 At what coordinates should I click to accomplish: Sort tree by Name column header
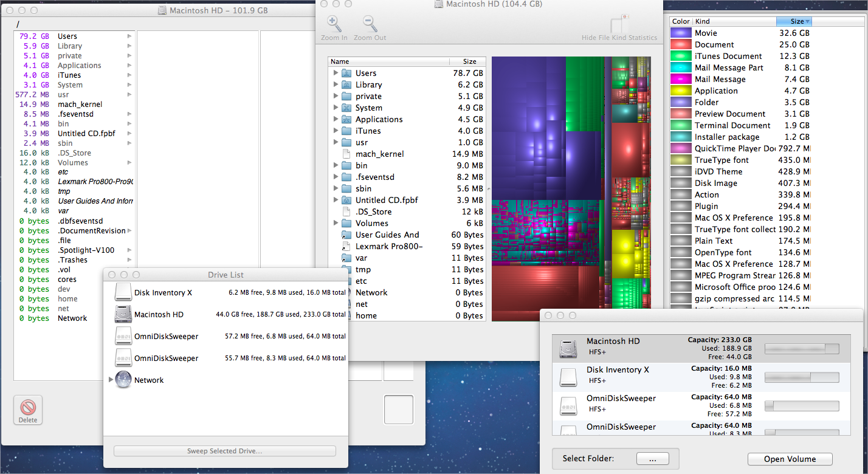pos(388,61)
